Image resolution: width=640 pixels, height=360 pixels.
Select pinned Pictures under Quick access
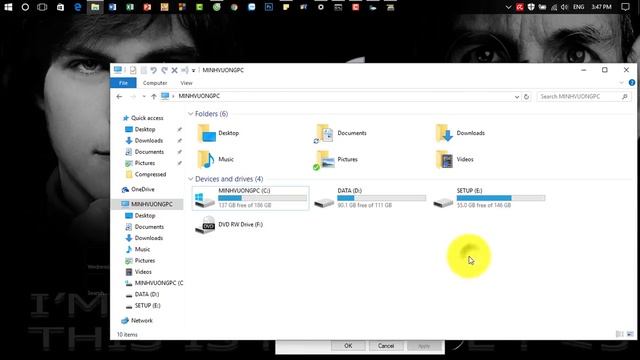[145, 163]
